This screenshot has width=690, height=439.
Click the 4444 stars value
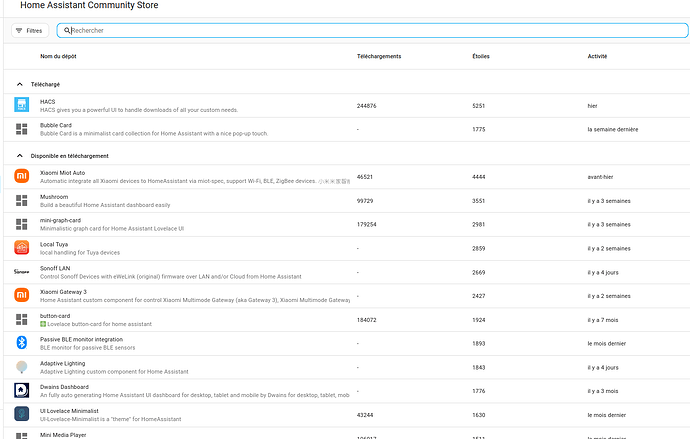[x=478, y=177]
